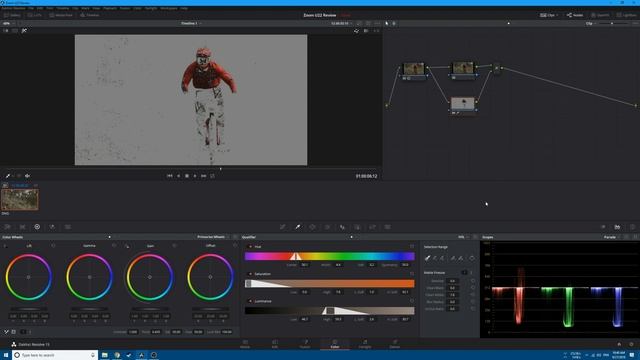The width and height of the screenshot is (640, 360).
Task: Open the Primaries Wheels mode dropdown
Action: (213, 237)
